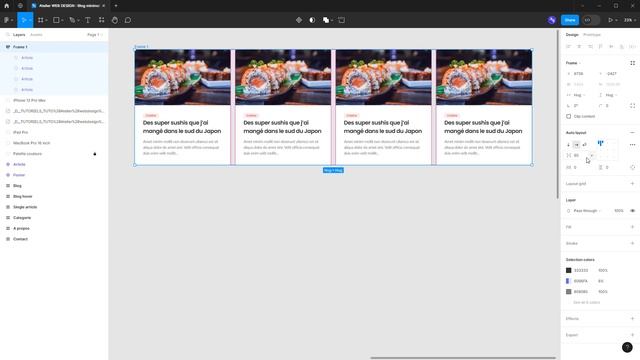640x360 pixels.
Task: Add a stroke
Action: click(x=632, y=243)
